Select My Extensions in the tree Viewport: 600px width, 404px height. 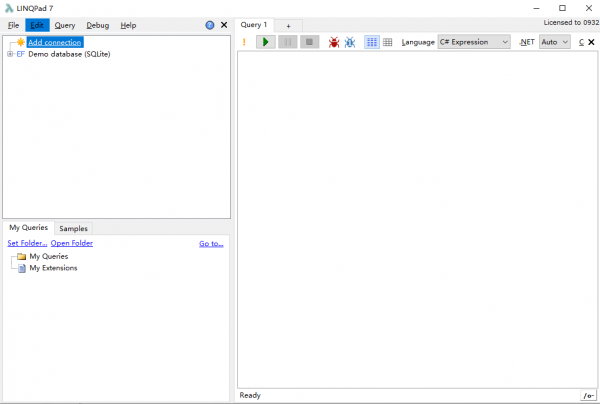54,268
